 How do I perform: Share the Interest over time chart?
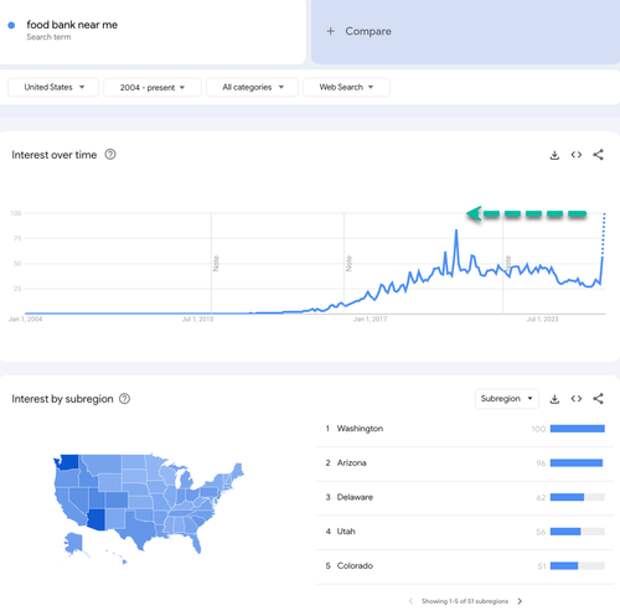598,155
